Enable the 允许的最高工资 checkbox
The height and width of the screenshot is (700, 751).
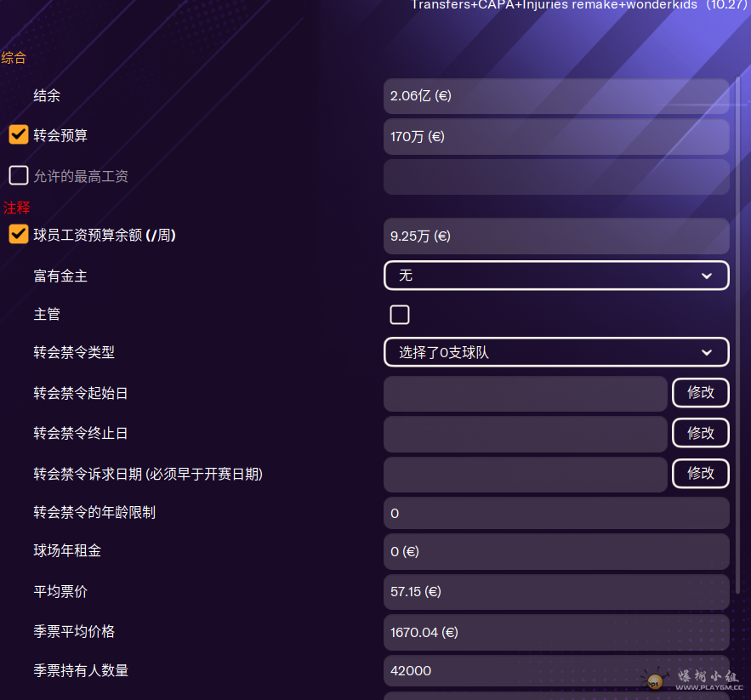[18, 175]
